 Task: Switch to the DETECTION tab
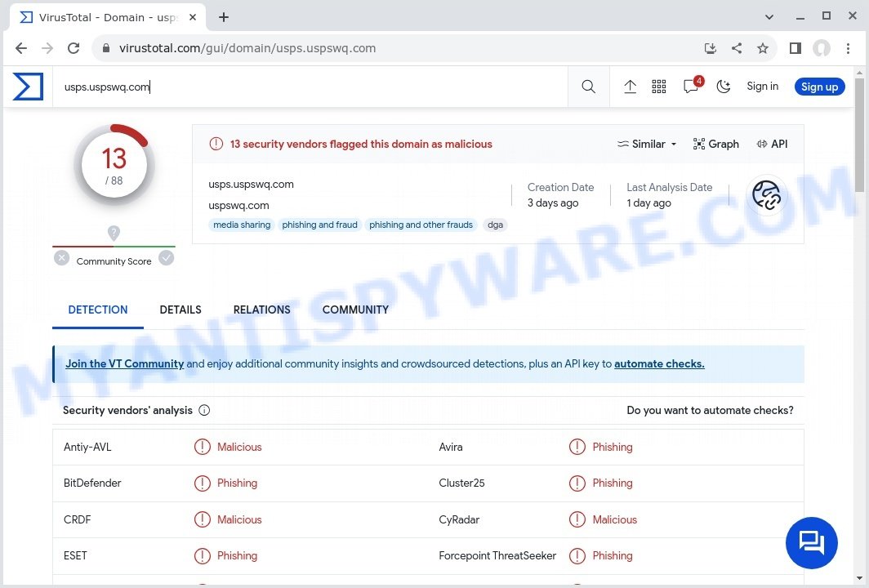pyautogui.click(x=97, y=310)
